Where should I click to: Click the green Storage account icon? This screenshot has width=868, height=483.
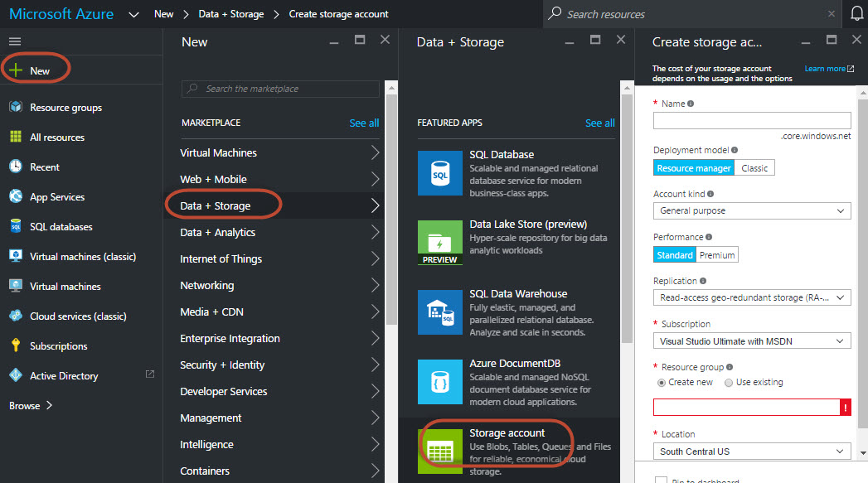click(x=440, y=450)
